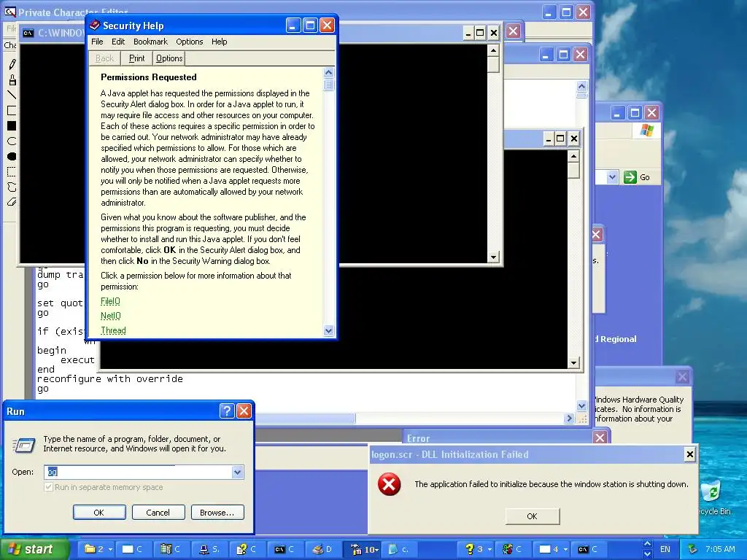Expand the taskbar scroll-down arrow near EN
The width and height of the screenshot is (747, 560).
click(647, 554)
